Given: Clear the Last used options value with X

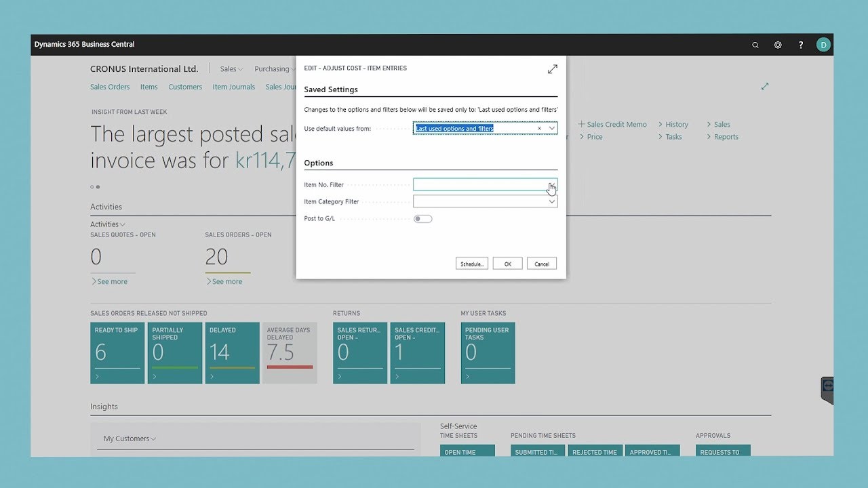Looking at the screenshot, I should point(540,128).
